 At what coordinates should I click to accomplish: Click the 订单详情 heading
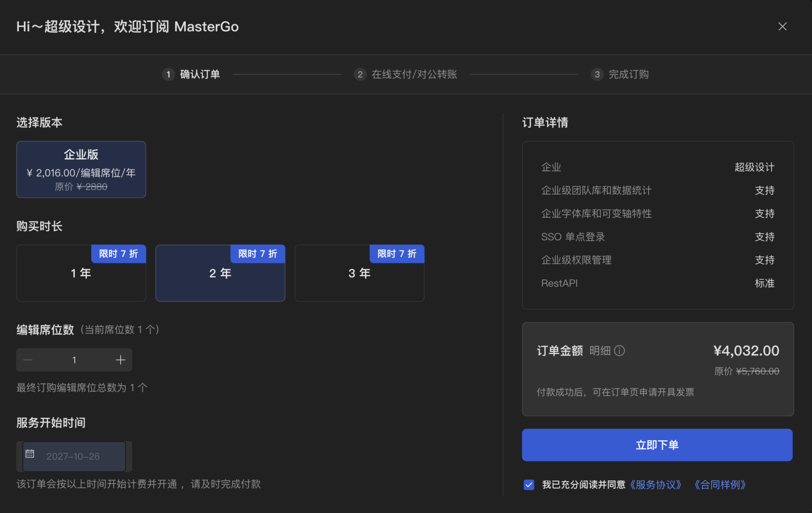pyautogui.click(x=545, y=122)
